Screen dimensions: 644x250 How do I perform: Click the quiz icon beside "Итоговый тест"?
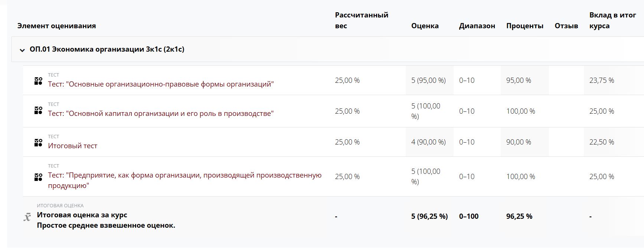[38, 143]
